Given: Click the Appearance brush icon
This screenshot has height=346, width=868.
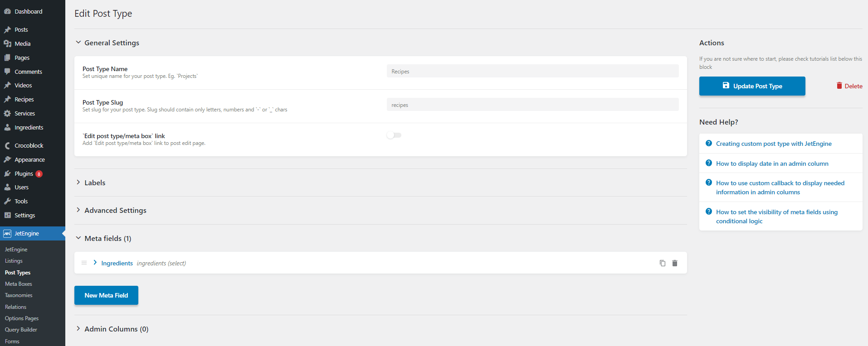Looking at the screenshot, I should [x=7, y=159].
